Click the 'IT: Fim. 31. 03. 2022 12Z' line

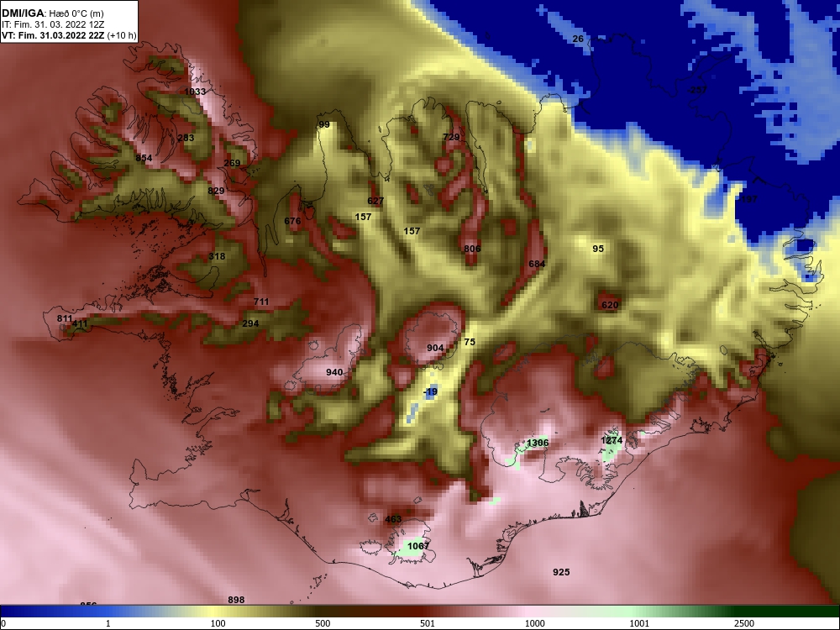click(x=52, y=24)
